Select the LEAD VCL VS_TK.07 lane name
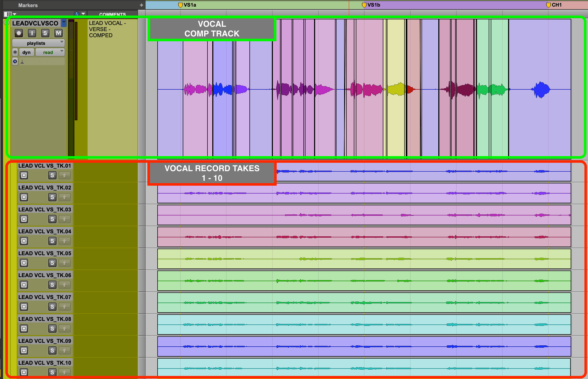Viewport: 588px width, 379px height. click(x=45, y=297)
